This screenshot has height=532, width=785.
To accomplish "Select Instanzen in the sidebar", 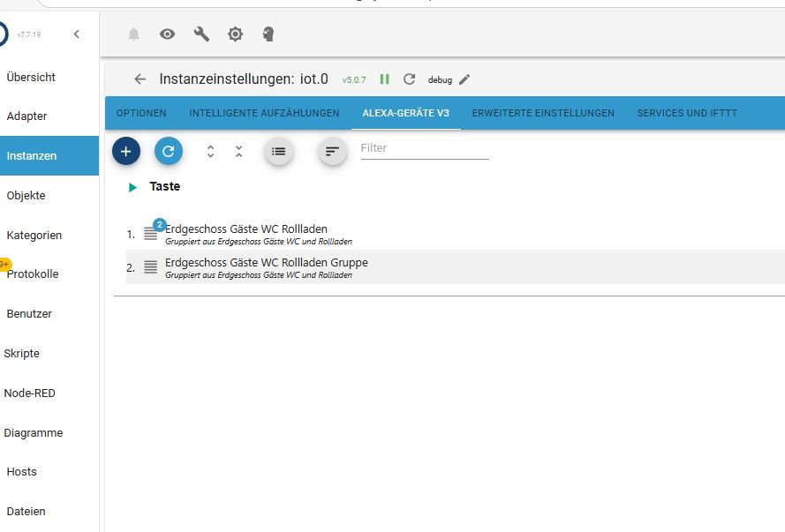I will coord(49,155).
